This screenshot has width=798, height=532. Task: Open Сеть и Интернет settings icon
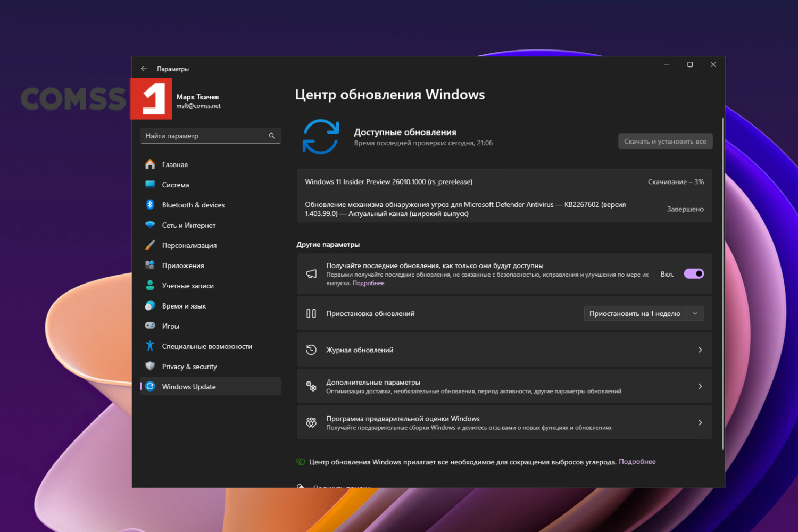pos(149,225)
